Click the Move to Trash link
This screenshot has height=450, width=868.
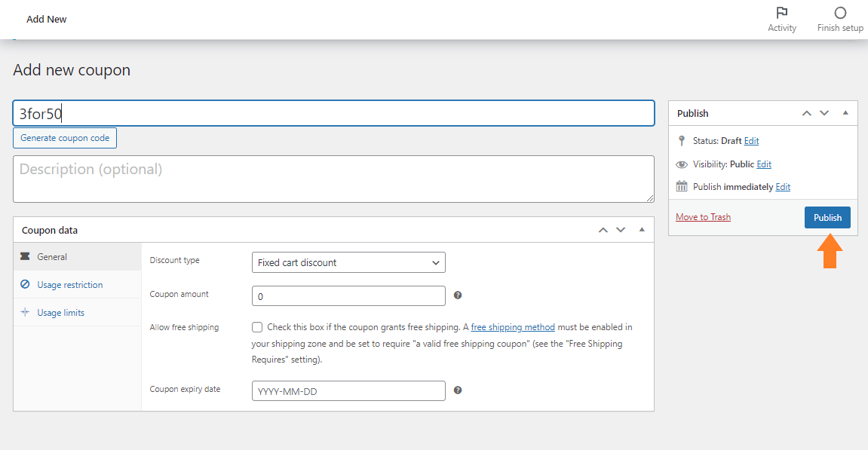point(703,217)
